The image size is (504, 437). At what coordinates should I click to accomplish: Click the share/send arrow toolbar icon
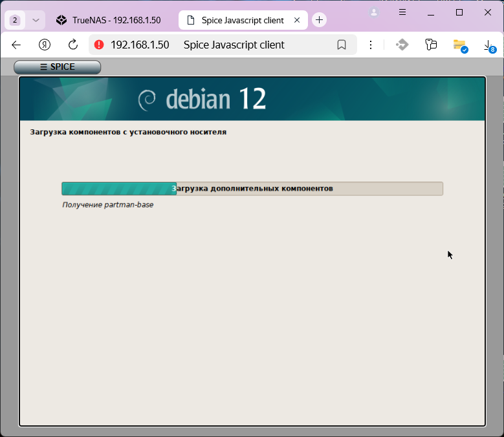pos(402,45)
